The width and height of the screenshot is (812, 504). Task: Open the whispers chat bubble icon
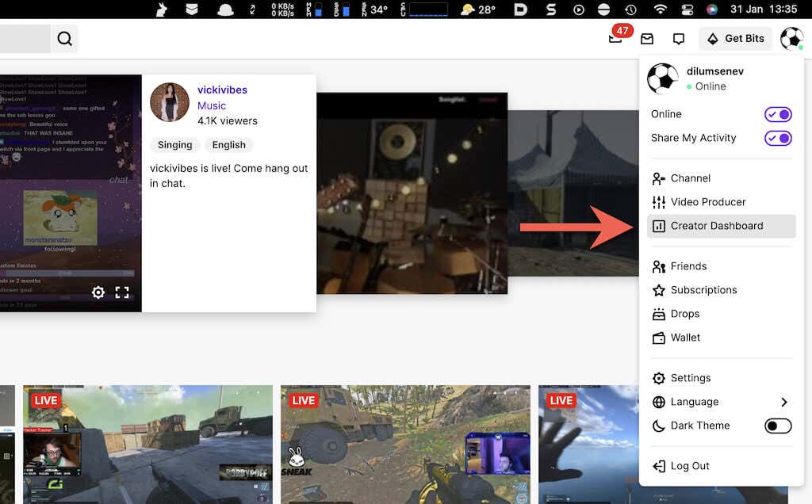click(x=678, y=39)
